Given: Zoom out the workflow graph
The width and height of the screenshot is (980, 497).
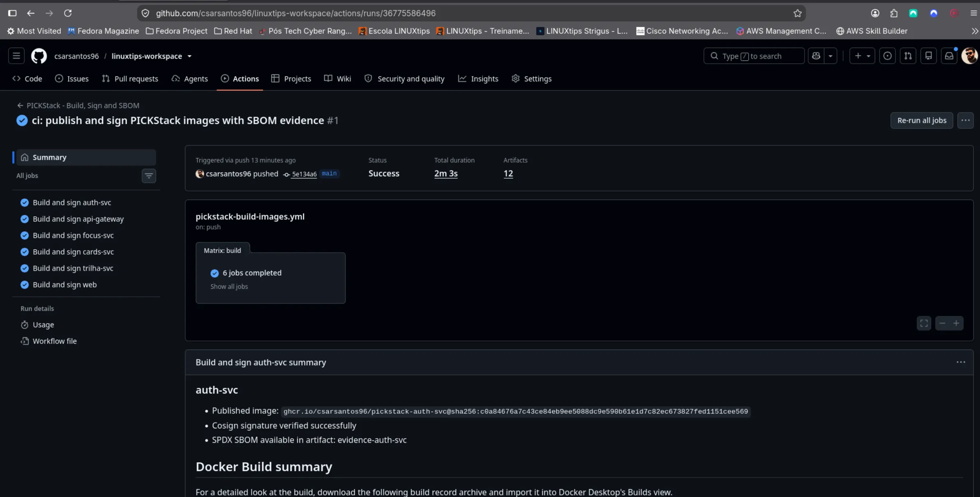Looking at the screenshot, I should click(942, 323).
